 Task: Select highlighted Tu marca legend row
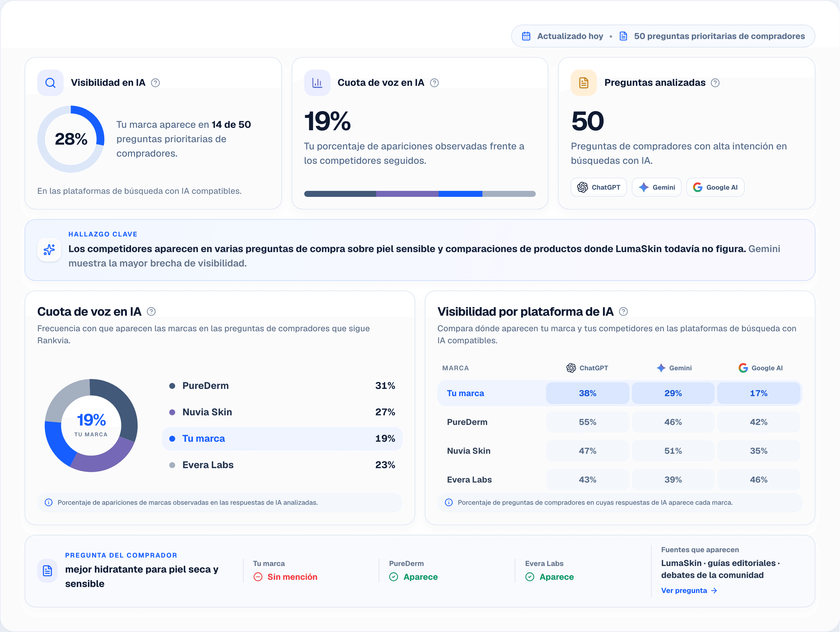pos(282,438)
